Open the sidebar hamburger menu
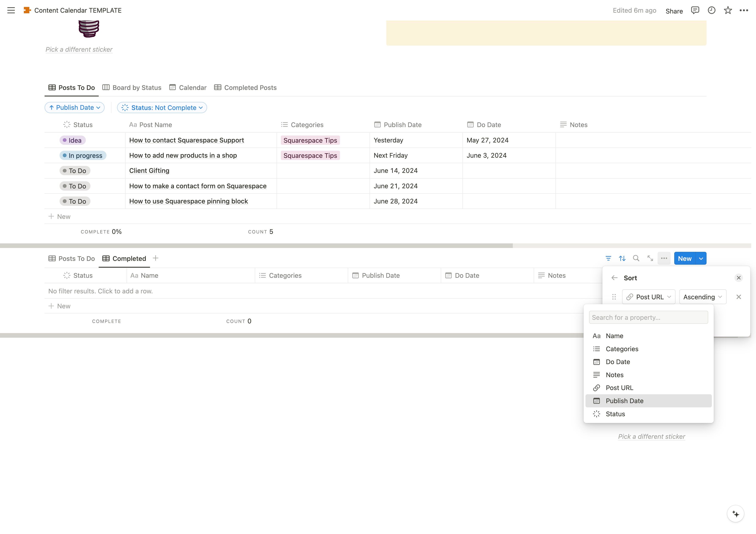756x534 pixels. 11,10
